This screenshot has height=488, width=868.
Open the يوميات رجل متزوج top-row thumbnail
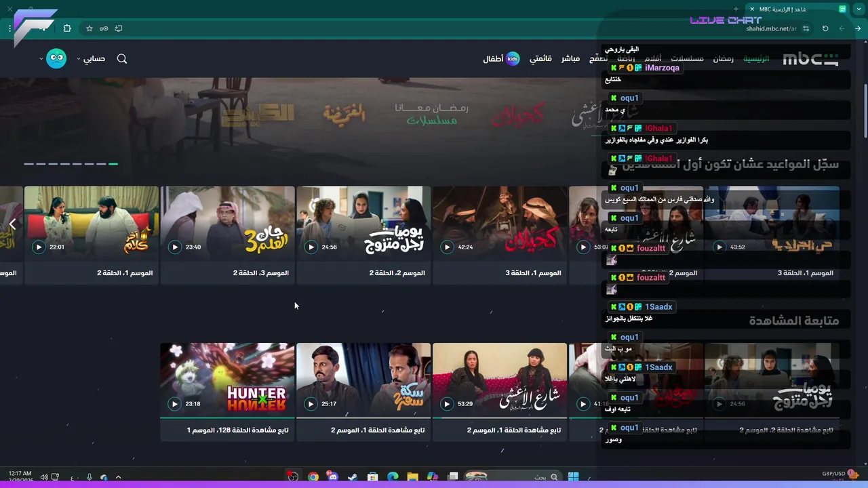point(363,224)
